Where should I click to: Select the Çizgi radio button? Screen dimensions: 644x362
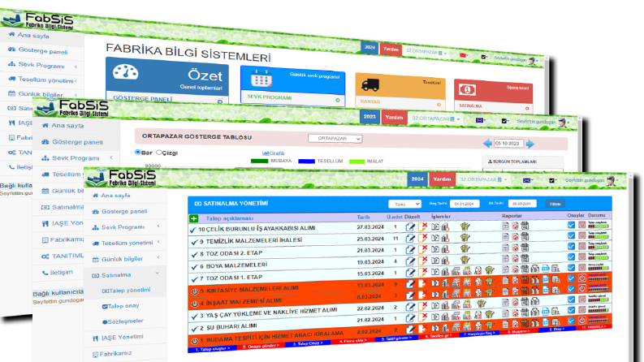[x=159, y=153]
